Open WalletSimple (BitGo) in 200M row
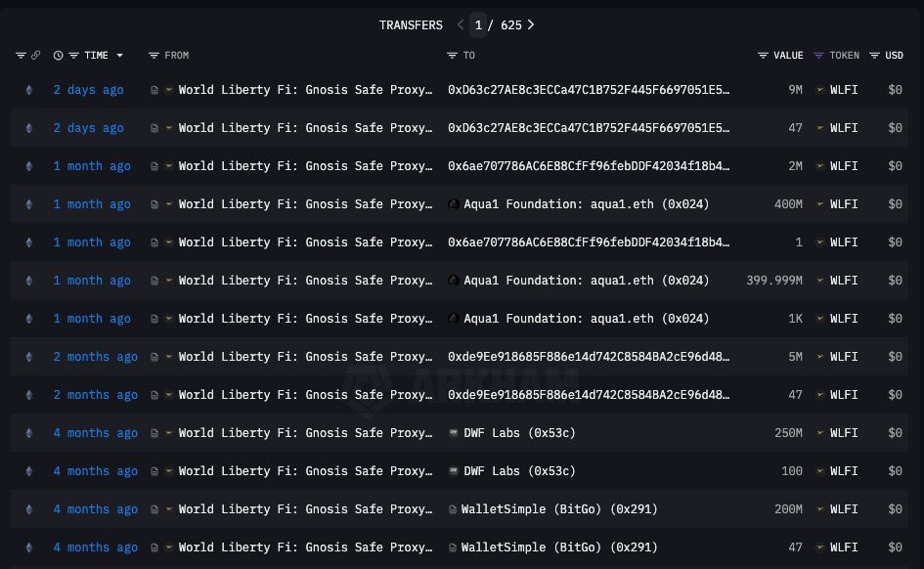This screenshot has width=924, height=569. pyautogui.click(x=559, y=509)
